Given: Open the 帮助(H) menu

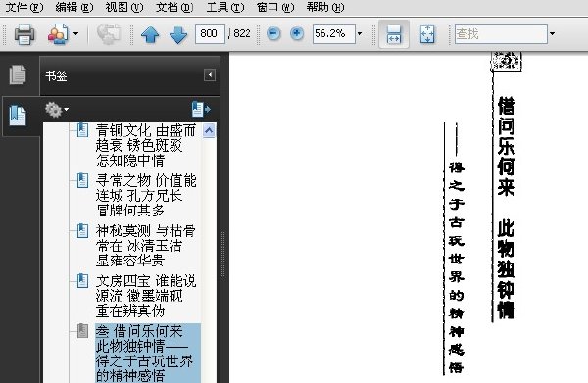Looking at the screenshot, I should 325,7.
